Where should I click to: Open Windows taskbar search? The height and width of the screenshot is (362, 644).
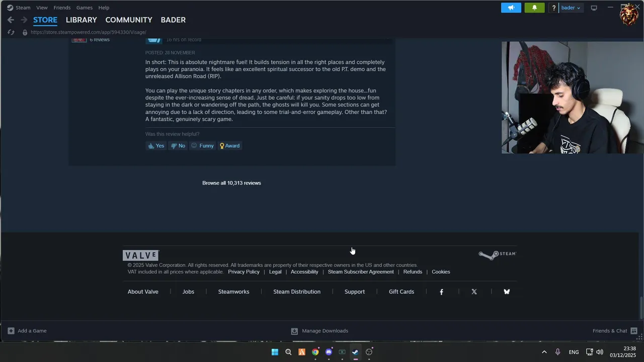[x=288, y=352]
